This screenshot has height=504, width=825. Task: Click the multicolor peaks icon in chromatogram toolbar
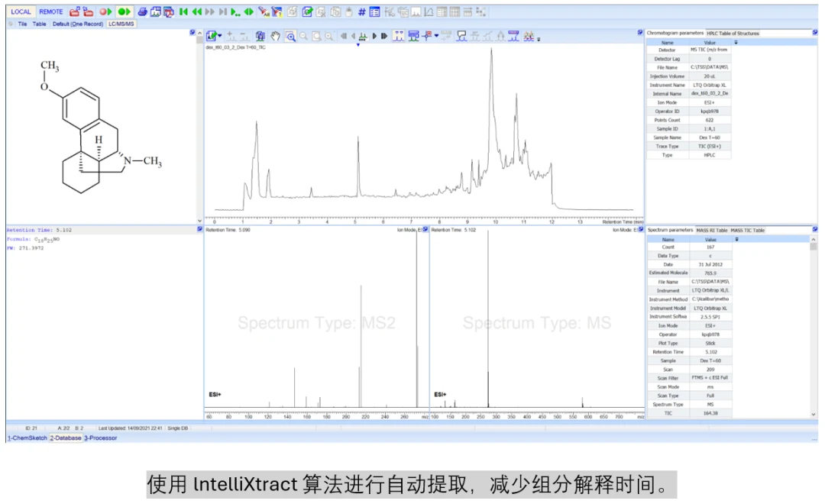(529, 37)
